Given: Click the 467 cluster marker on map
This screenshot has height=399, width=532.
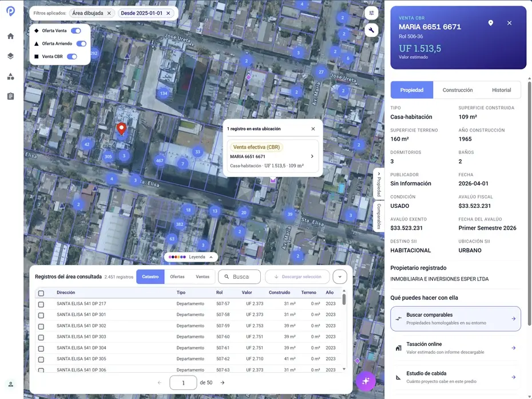Looking at the screenshot, I should tap(160, 160).
